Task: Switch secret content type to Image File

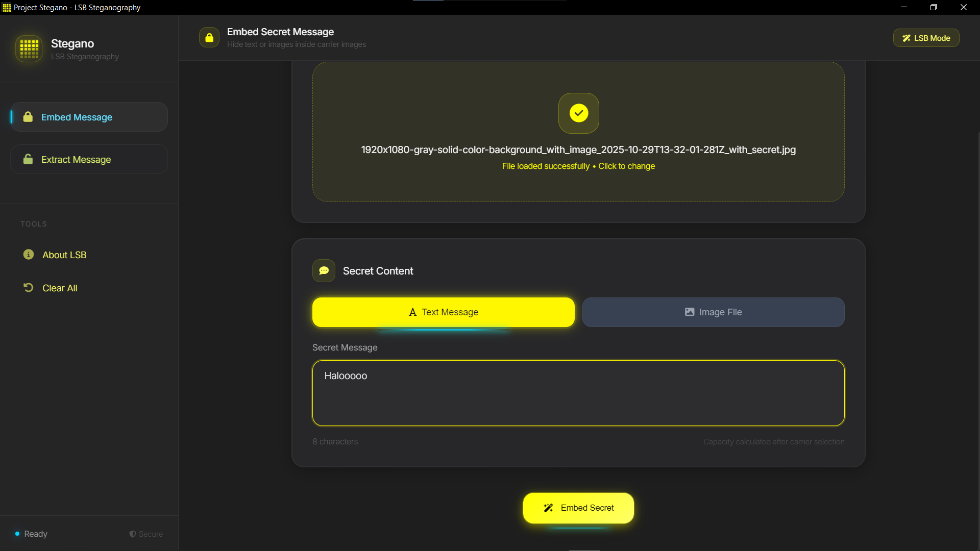Action: point(713,312)
